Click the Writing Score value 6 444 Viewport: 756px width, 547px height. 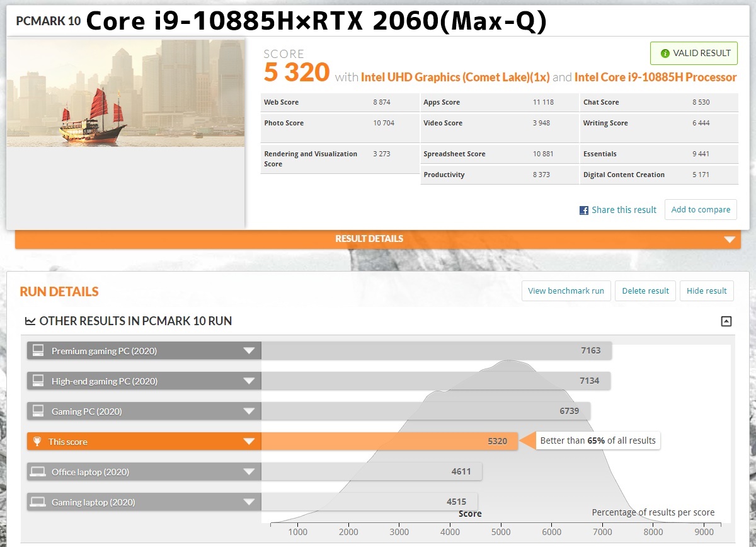(x=701, y=124)
